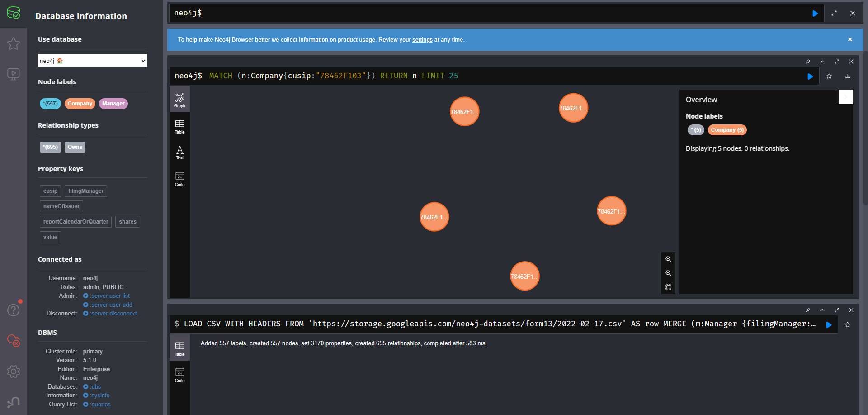Close the LOAD CSV result frame

coord(851,310)
